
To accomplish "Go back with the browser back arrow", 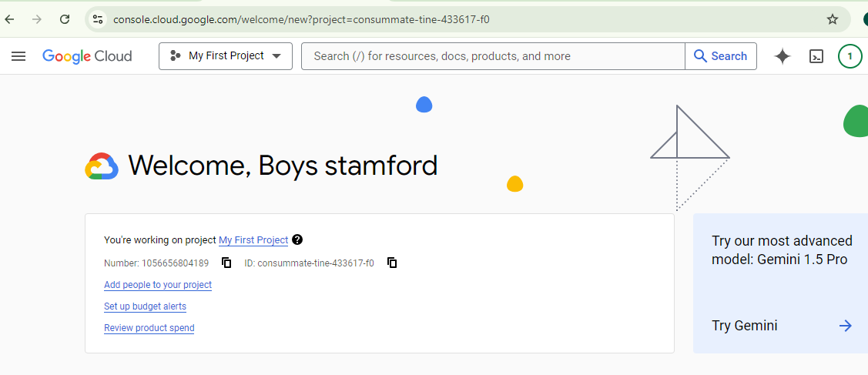I will [9, 19].
